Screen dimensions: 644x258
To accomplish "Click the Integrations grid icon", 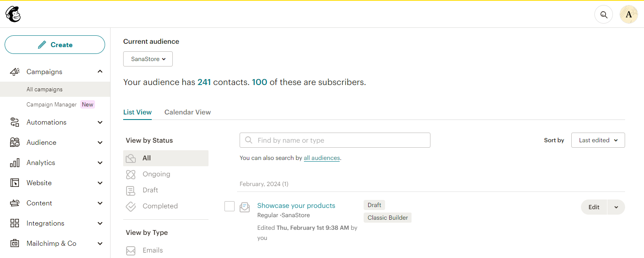I will tap(15, 223).
